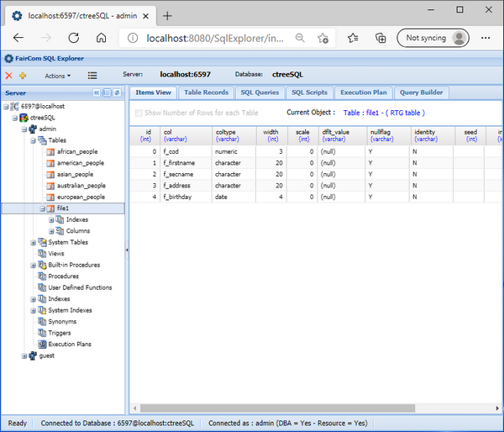The width and height of the screenshot is (504, 432).
Task: Select the Synonyms tree item
Action: pyautogui.click(x=62, y=322)
